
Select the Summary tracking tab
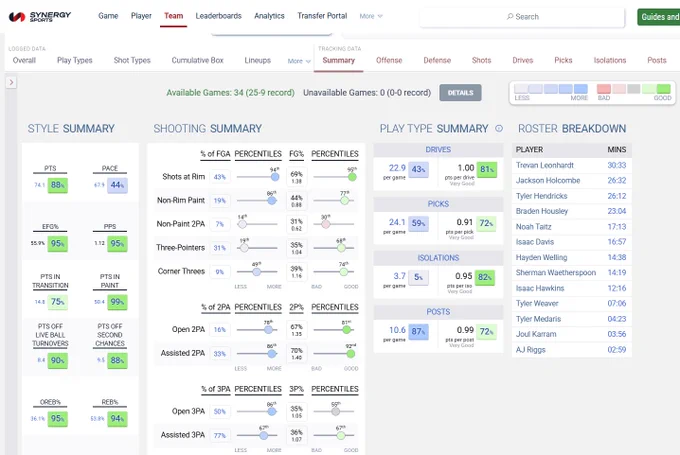point(339,60)
